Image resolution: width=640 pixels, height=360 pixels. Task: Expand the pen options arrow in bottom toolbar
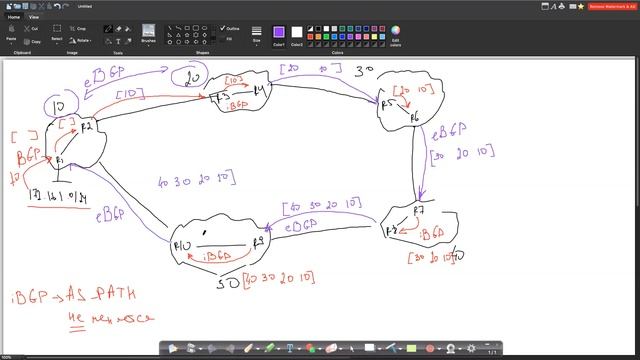258,349
